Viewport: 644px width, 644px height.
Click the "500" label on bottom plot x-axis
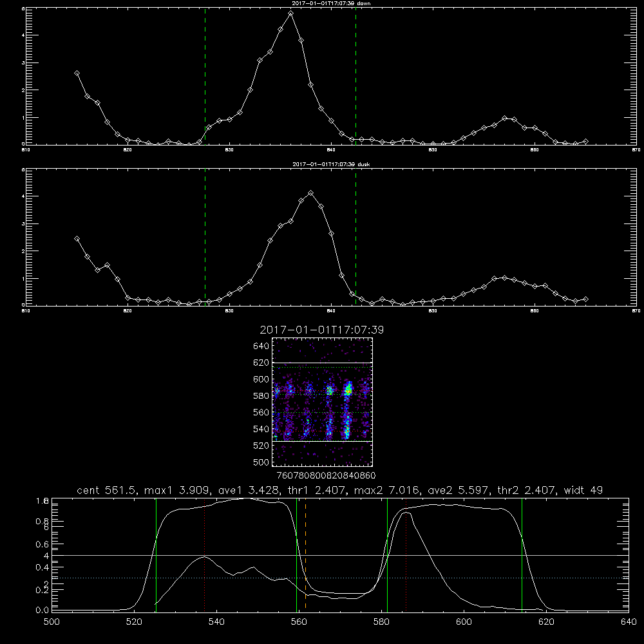click(x=52, y=622)
